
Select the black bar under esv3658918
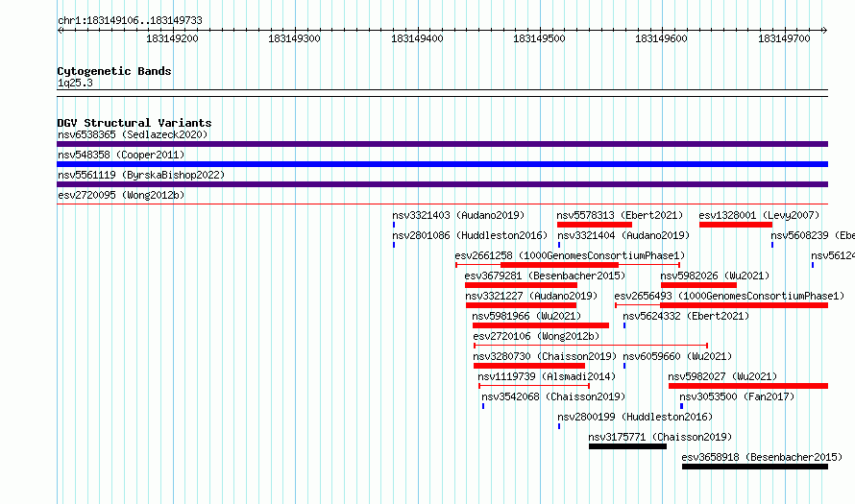[755, 467]
